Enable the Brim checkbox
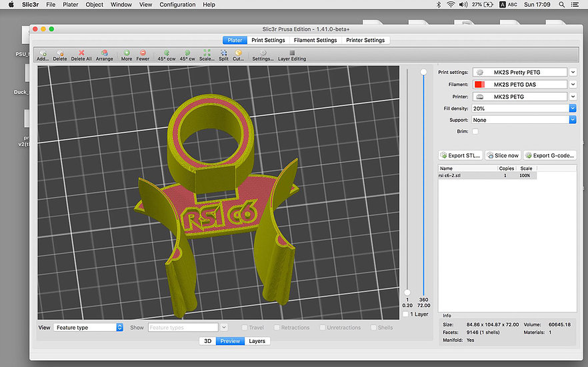This screenshot has height=367, width=588. click(x=475, y=131)
